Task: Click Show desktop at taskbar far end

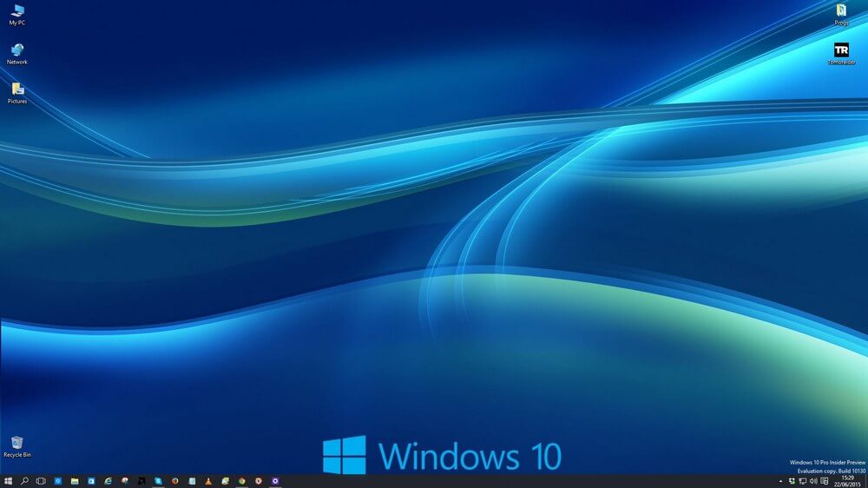Action: coord(866,481)
